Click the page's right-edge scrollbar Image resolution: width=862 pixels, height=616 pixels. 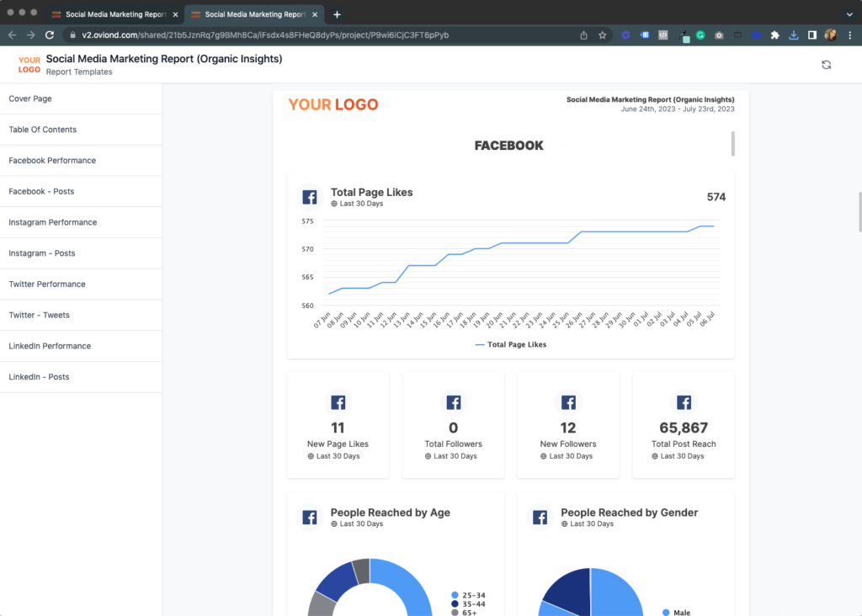(x=859, y=212)
